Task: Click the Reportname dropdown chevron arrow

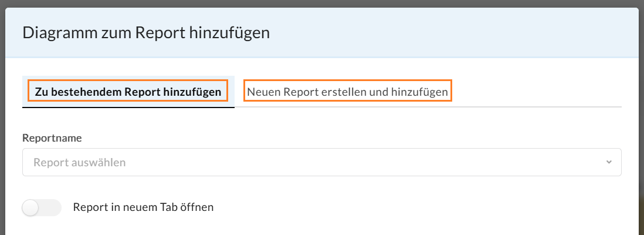Action: [609, 162]
